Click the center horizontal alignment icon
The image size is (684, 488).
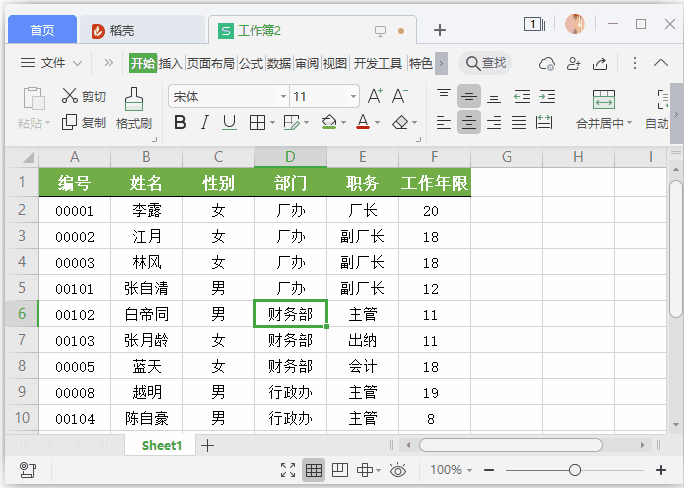coord(469,123)
